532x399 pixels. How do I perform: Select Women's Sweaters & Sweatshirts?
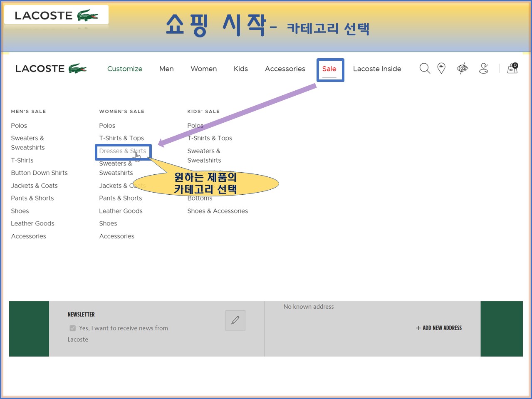(116, 168)
